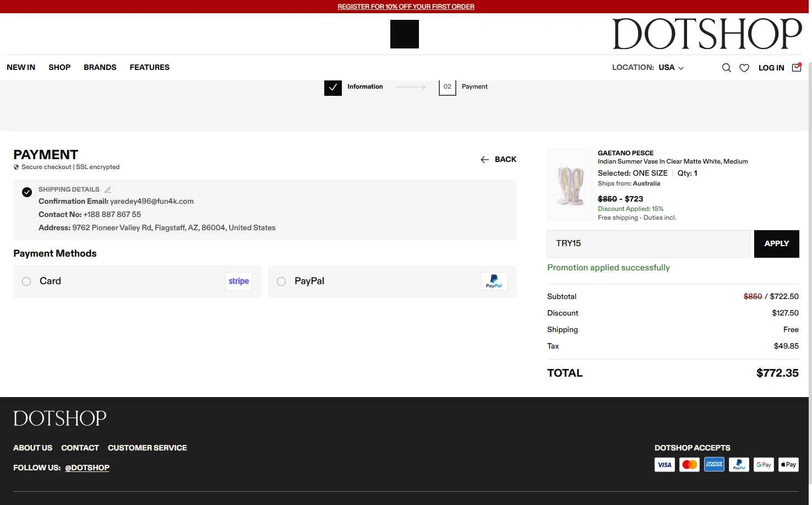Viewport: 812px width, 505px height.
Task: Edit shipping details pencil icon
Action: pyautogui.click(x=108, y=189)
